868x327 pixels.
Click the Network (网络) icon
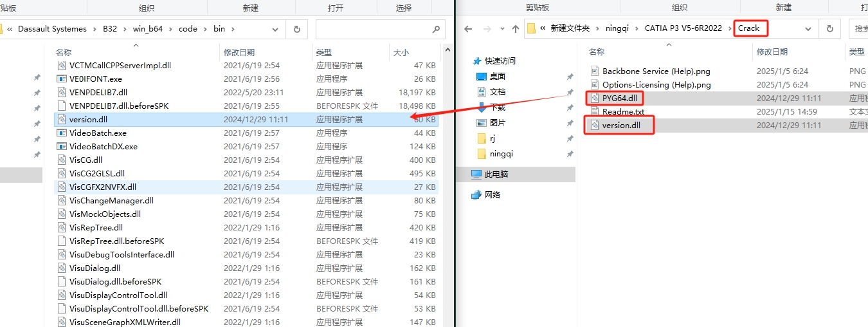point(476,194)
